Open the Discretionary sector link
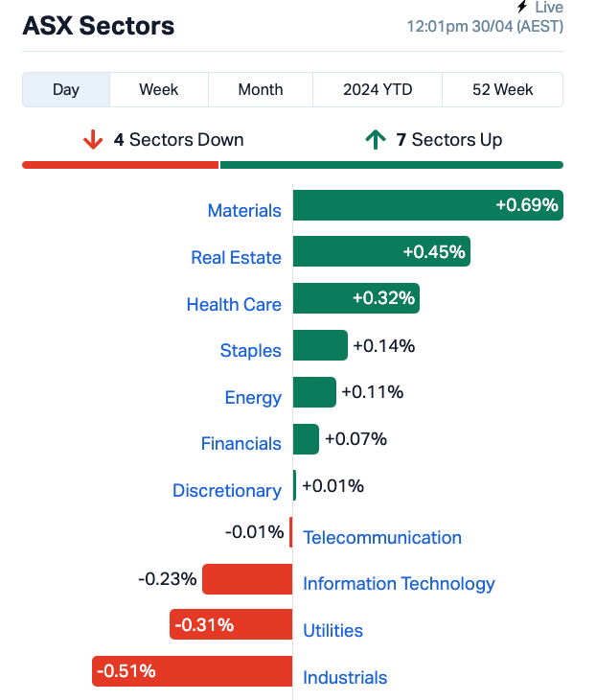596x700 pixels. (x=227, y=491)
